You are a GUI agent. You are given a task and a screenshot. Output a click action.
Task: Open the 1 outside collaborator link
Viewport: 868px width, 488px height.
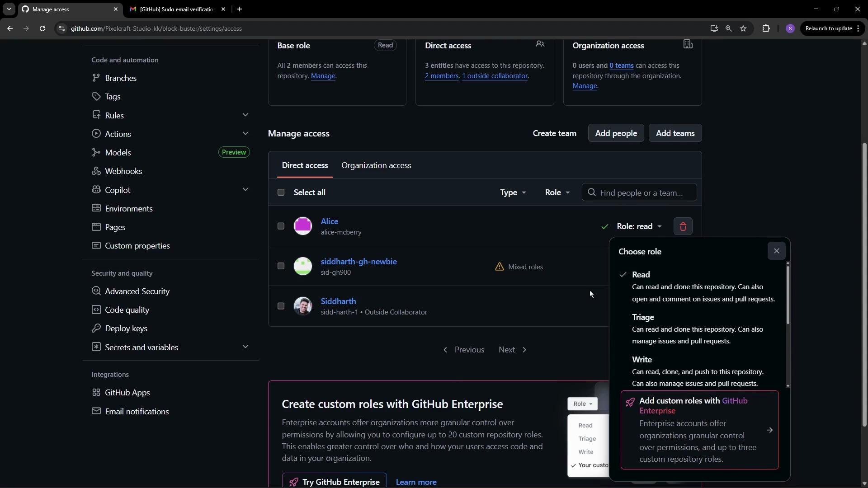(x=495, y=76)
